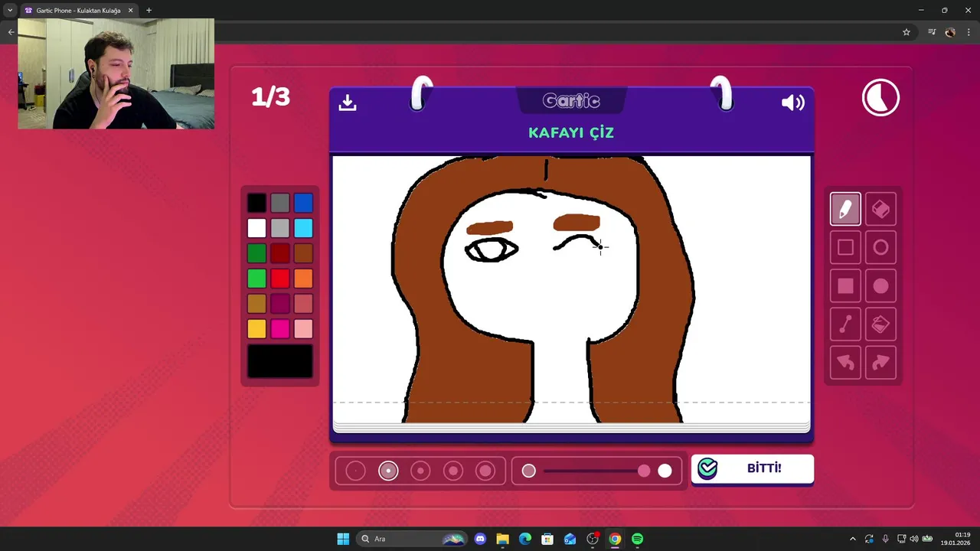Select the paint bucket fill tool
Image resolution: width=980 pixels, height=551 pixels.
(880, 324)
